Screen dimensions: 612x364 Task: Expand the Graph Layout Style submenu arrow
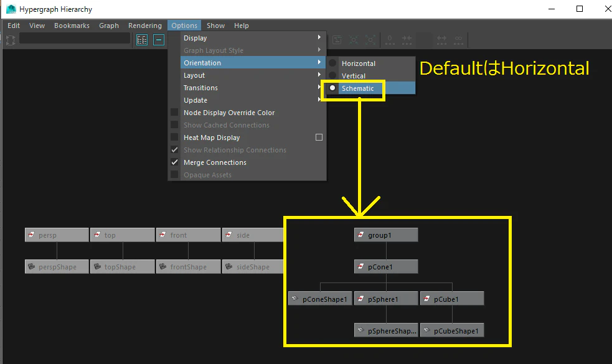(319, 50)
